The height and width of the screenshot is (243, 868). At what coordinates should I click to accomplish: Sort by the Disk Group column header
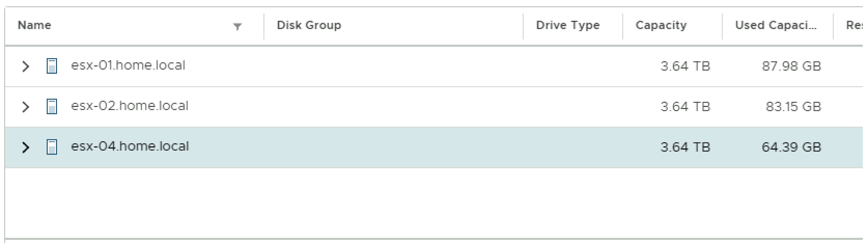pyautogui.click(x=309, y=25)
